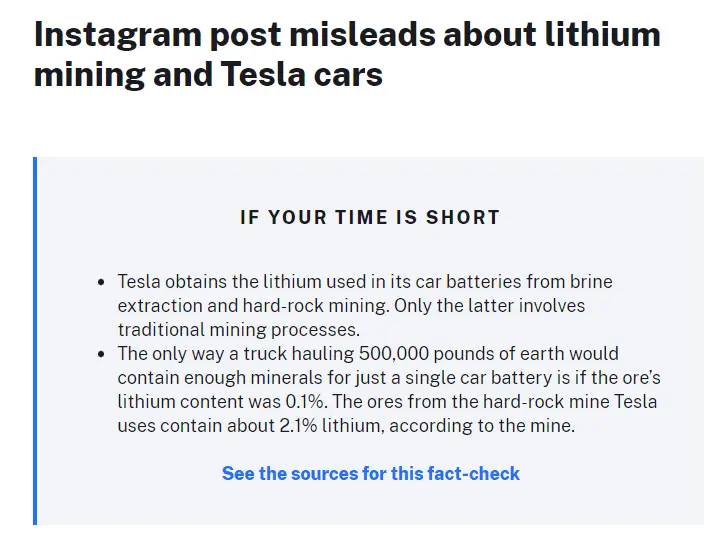Select the "IF YOUR TIME IS SHORT" heading
Image resolution: width=728 pixels, height=542 pixels.
coord(370,217)
